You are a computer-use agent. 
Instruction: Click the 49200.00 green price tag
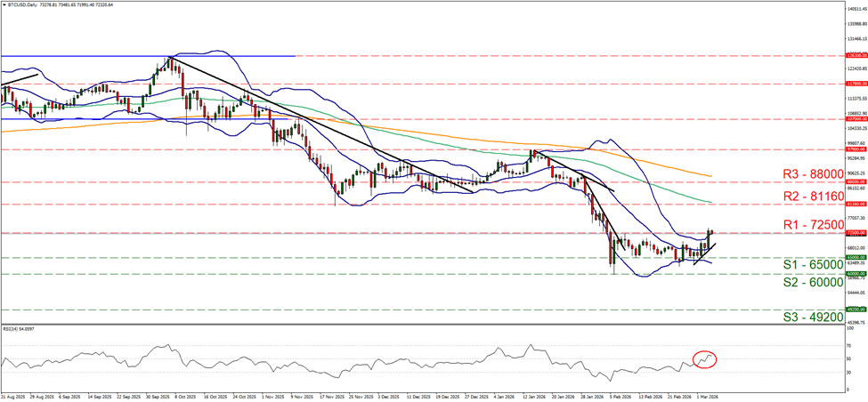[x=856, y=310]
